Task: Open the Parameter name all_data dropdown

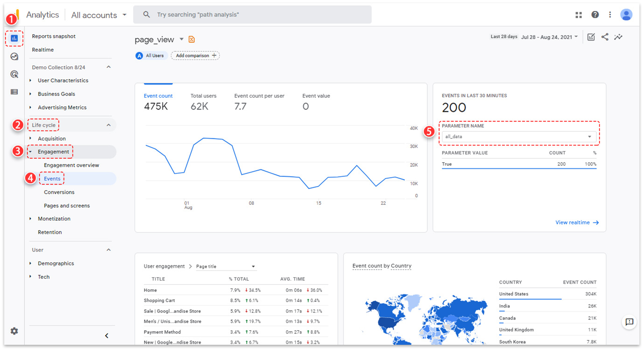Action: (519, 136)
